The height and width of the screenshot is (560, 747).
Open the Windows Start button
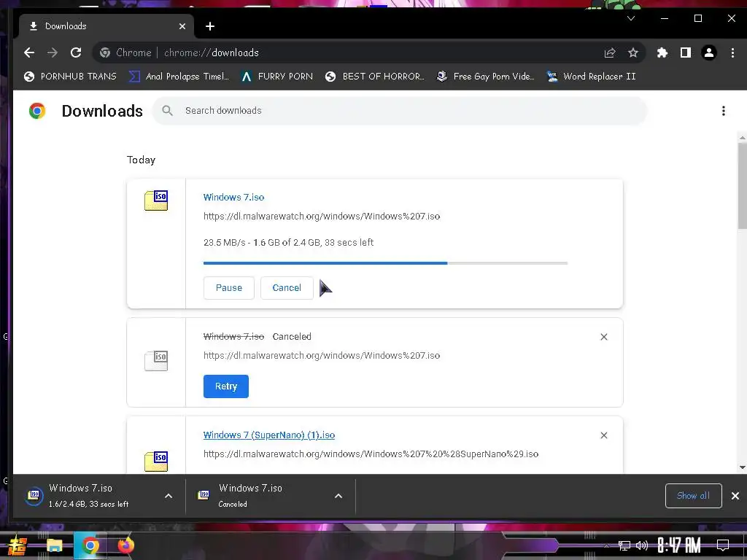click(16, 545)
